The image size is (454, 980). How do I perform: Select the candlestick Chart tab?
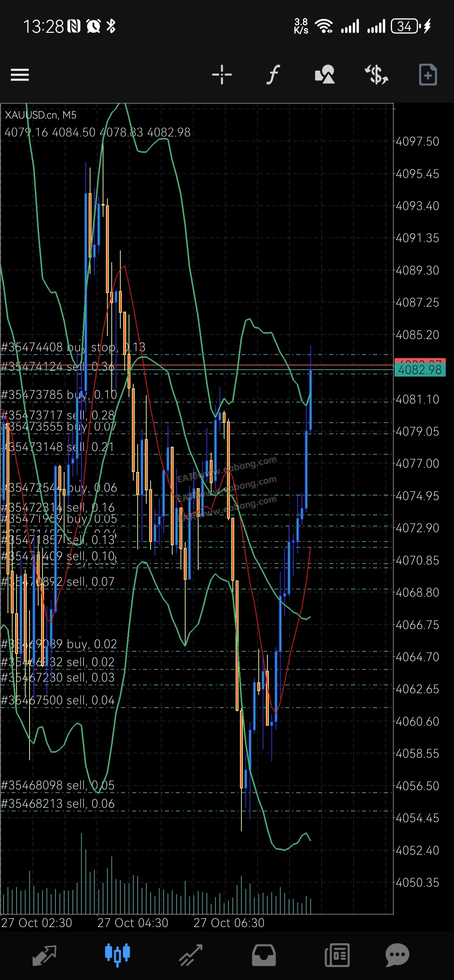point(117,955)
